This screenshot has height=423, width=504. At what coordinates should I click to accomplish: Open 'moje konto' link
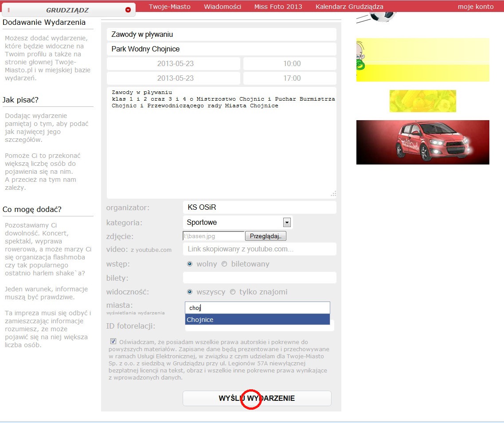pos(476,6)
